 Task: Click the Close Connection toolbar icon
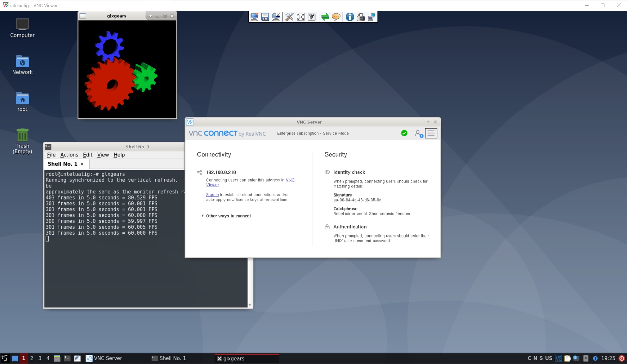pos(276,17)
